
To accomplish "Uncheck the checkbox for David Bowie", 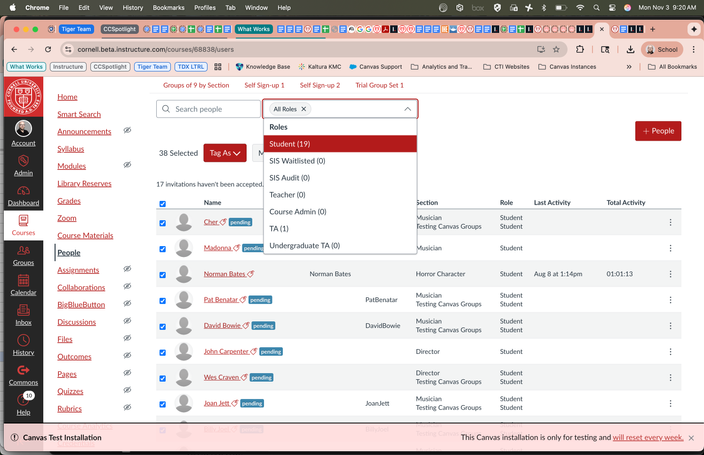I will tap(163, 327).
